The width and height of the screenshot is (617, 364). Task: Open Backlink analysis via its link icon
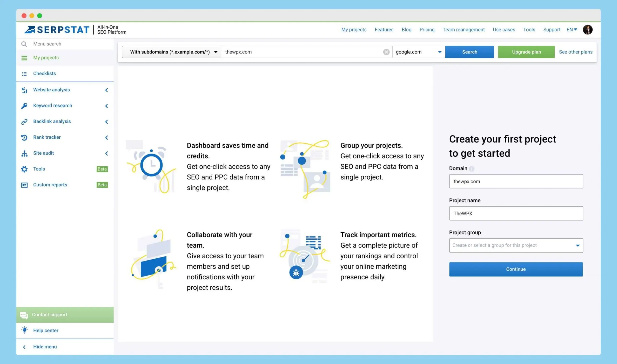click(x=24, y=122)
